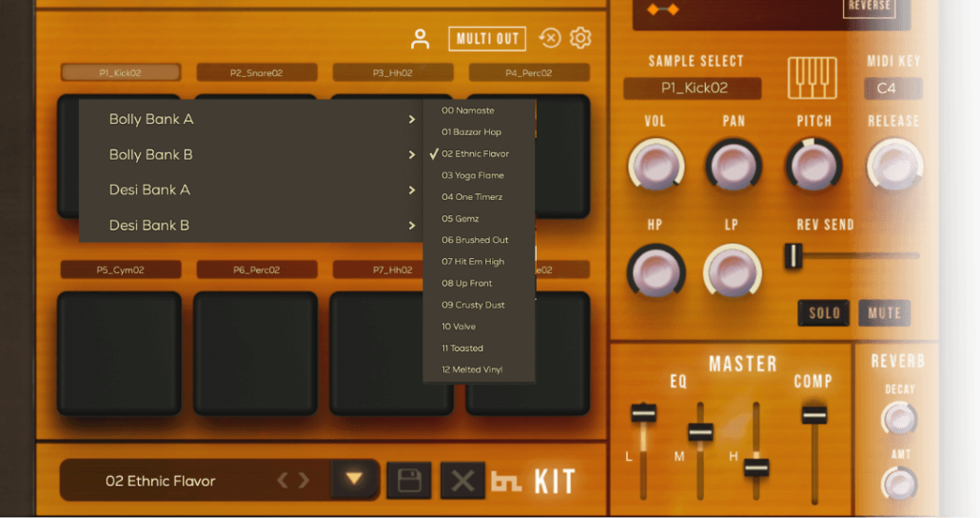Open the piano keyboard icon
980x518 pixels.
click(812, 78)
